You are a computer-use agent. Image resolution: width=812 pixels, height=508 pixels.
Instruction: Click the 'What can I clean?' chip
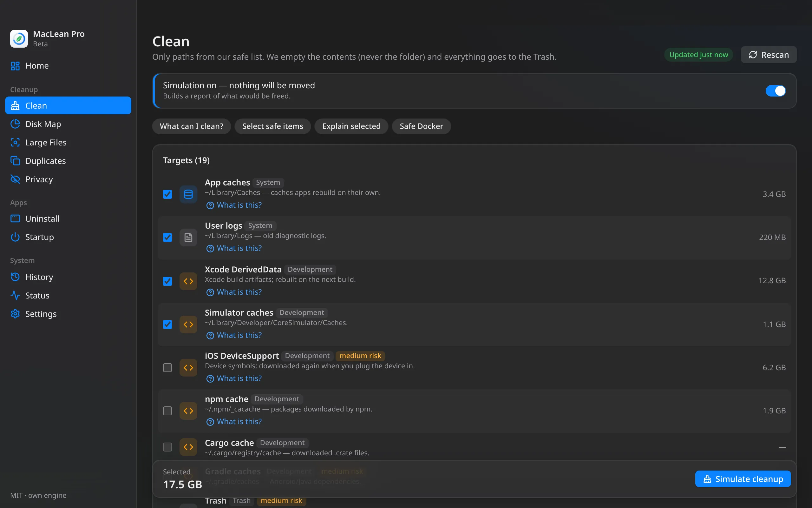click(191, 126)
